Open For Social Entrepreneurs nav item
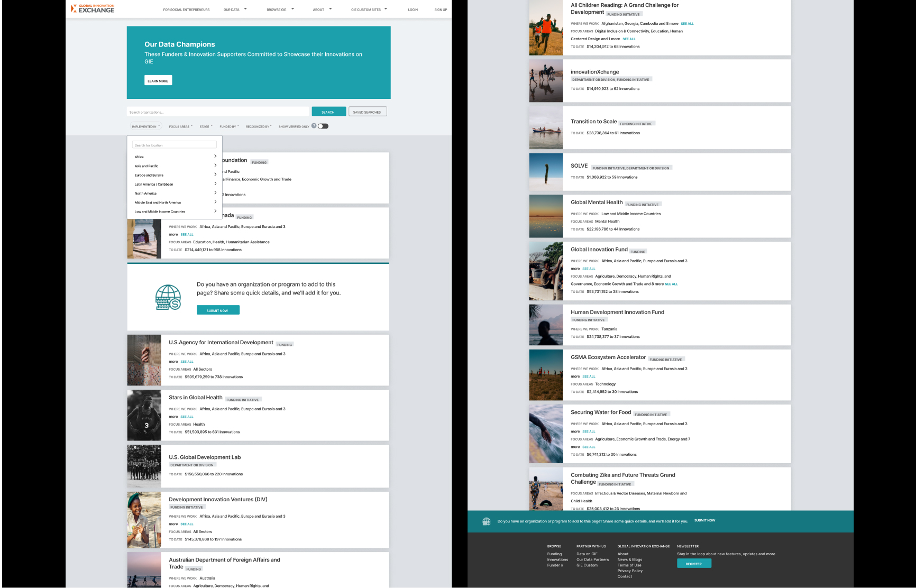The height and width of the screenshot is (588, 916). pyautogui.click(x=186, y=10)
